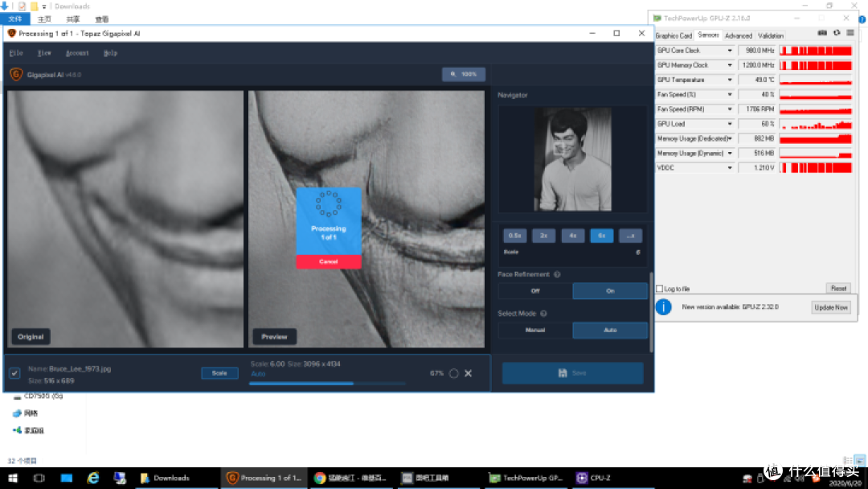The width and height of the screenshot is (868, 489).
Task: Open the Account menu
Action: [77, 53]
